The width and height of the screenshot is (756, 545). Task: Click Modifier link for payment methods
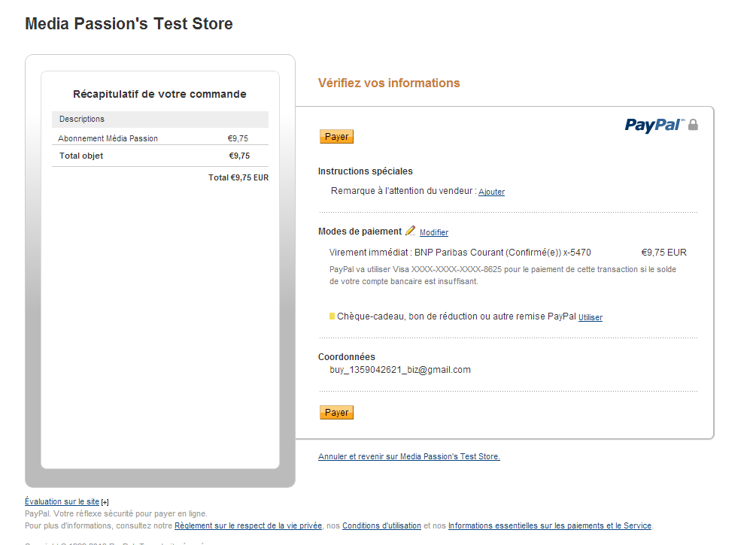coord(434,232)
